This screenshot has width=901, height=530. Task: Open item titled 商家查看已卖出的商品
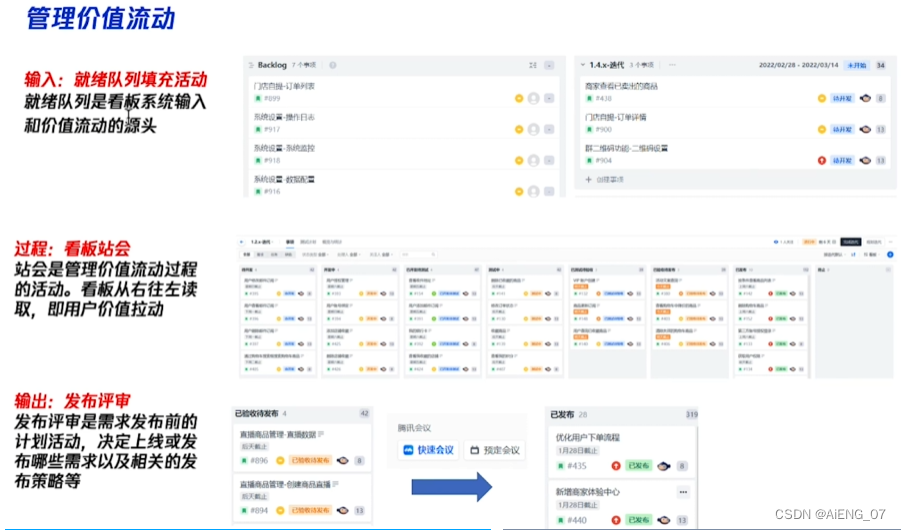(x=621, y=86)
